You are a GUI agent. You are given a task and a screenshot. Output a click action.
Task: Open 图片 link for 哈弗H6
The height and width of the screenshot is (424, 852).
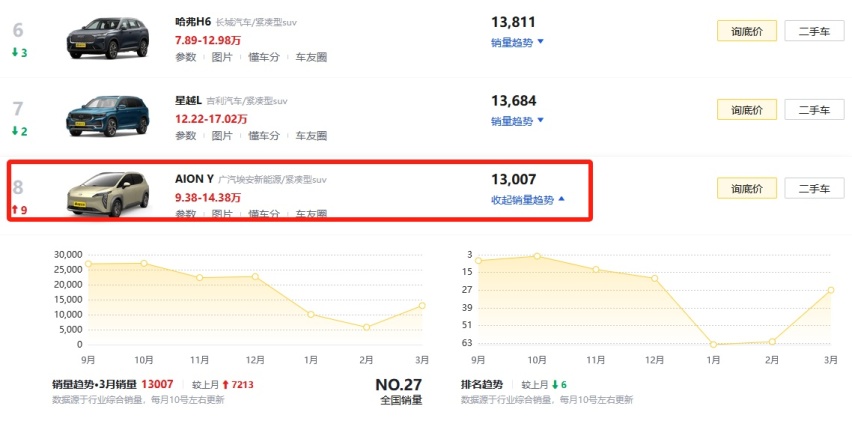(x=222, y=57)
